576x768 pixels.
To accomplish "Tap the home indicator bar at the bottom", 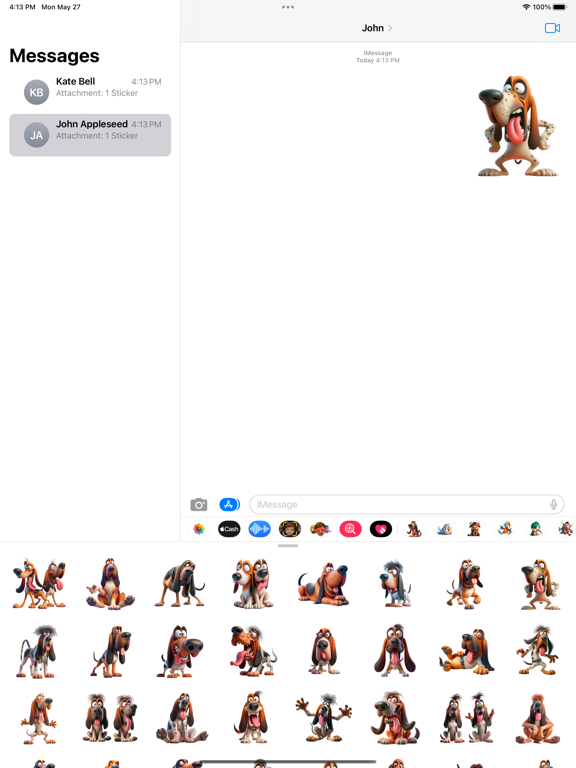I will pos(288,762).
